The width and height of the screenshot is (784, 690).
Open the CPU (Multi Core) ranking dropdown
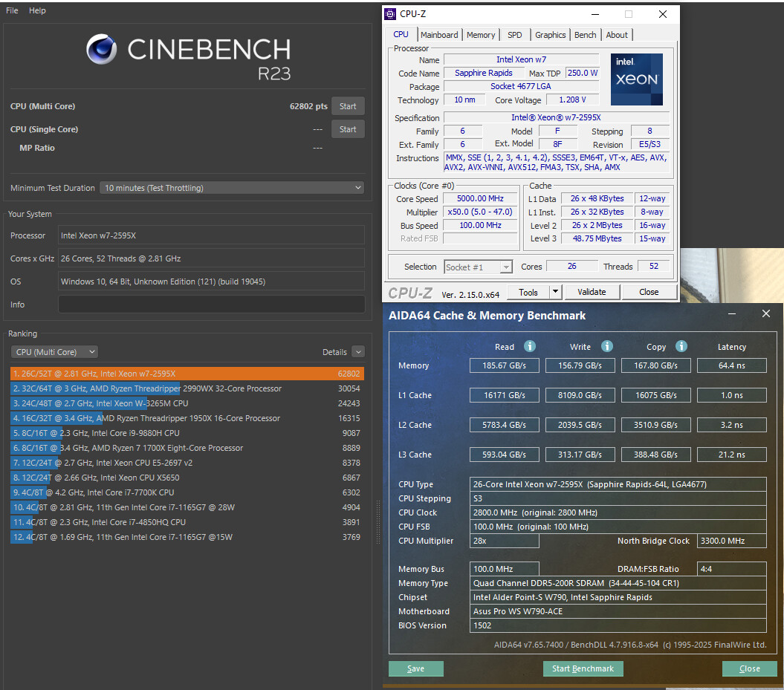(54, 352)
